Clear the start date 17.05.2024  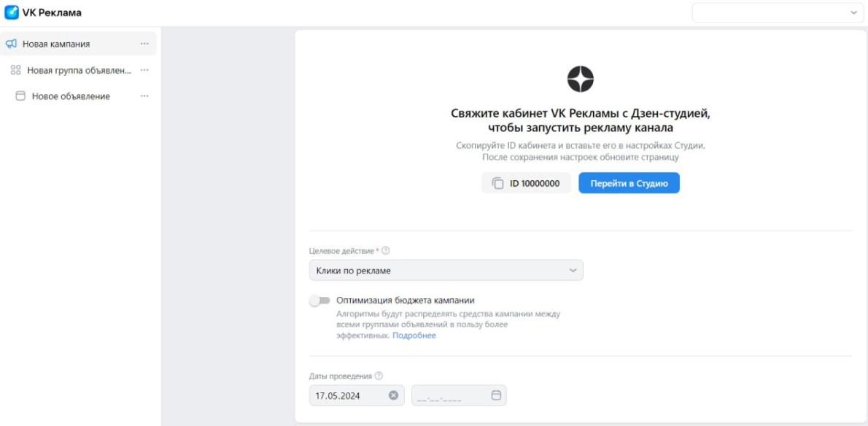pos(393,395)
